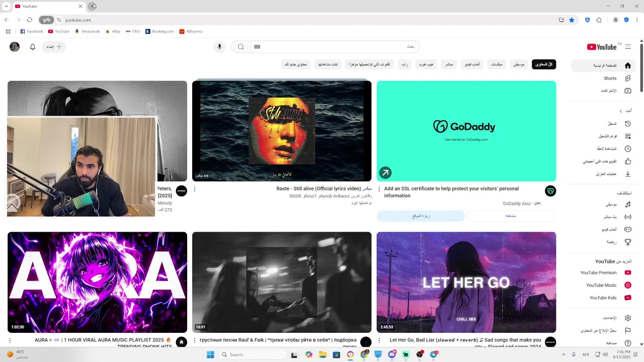644x362 pixels.
Task: Select the 'هيب هوب' filter chip
Action: point(426,64)
